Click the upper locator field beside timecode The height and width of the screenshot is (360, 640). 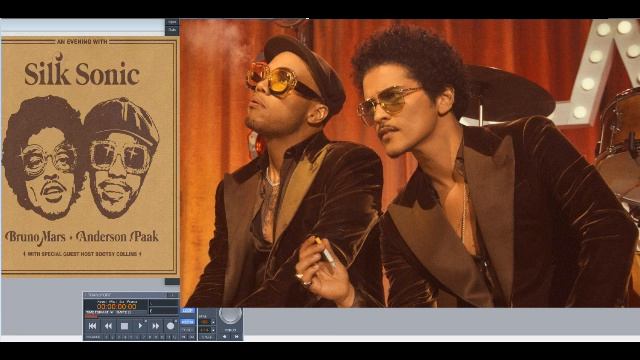coord(164,303)
